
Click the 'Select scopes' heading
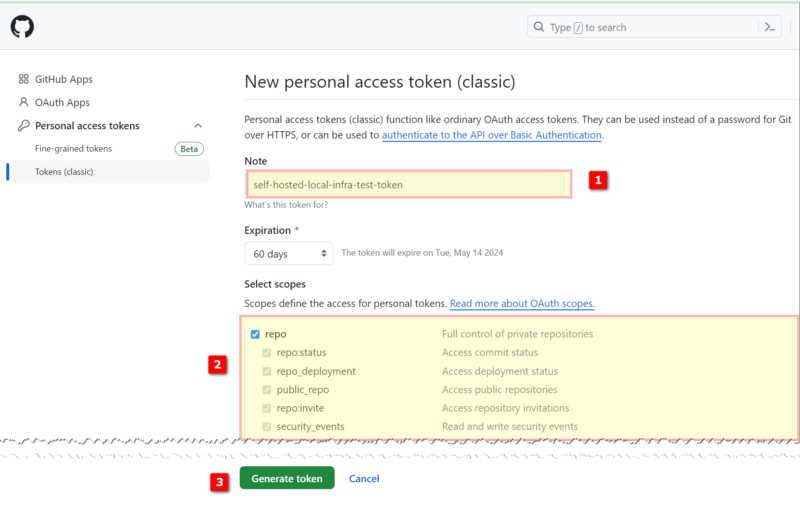point(275,284)
